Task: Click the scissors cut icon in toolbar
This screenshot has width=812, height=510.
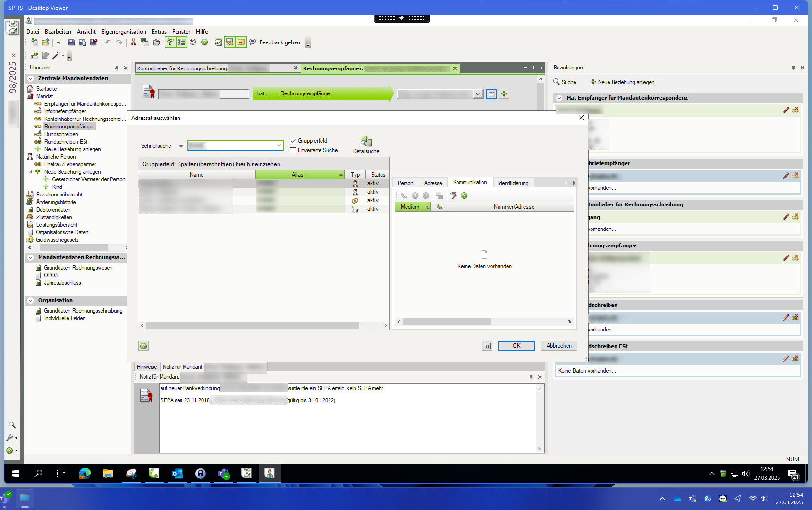Action: pos(133,42)
